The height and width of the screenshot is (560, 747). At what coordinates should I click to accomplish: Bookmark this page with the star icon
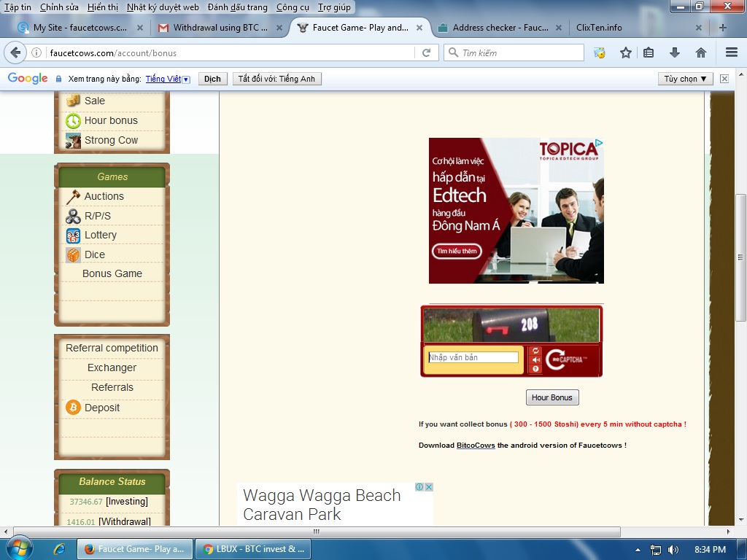[x=625, y=52]
